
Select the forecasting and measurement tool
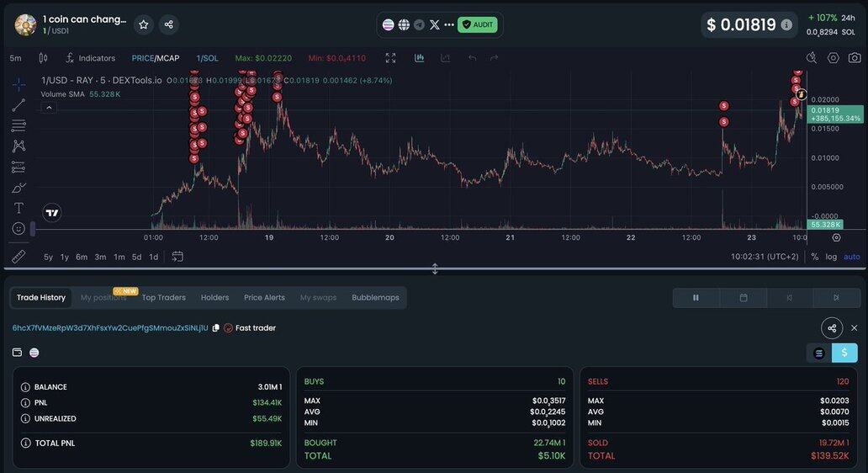tap(19, 167)
